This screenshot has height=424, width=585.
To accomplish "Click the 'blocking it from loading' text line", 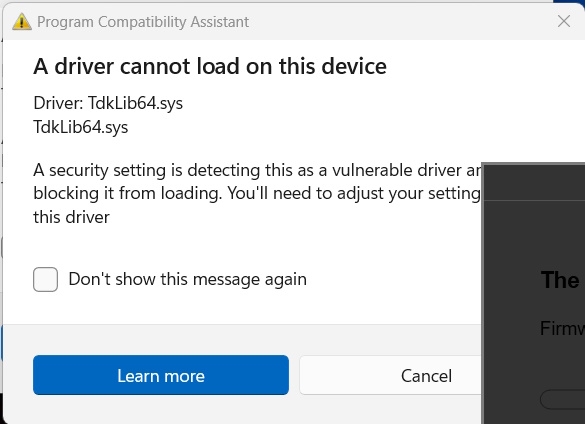I will pos(257,193).
